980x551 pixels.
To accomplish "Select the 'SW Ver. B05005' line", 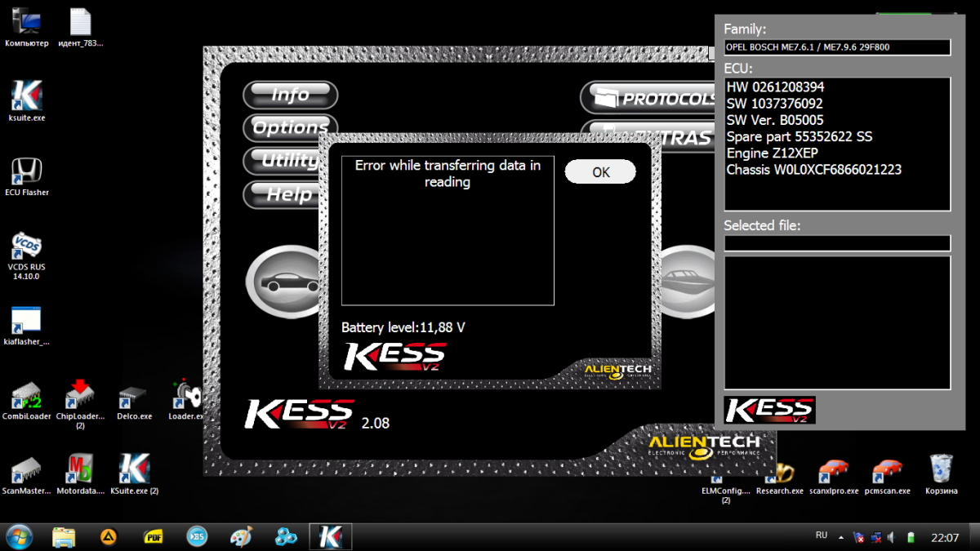I will click(x=775, y=120).
